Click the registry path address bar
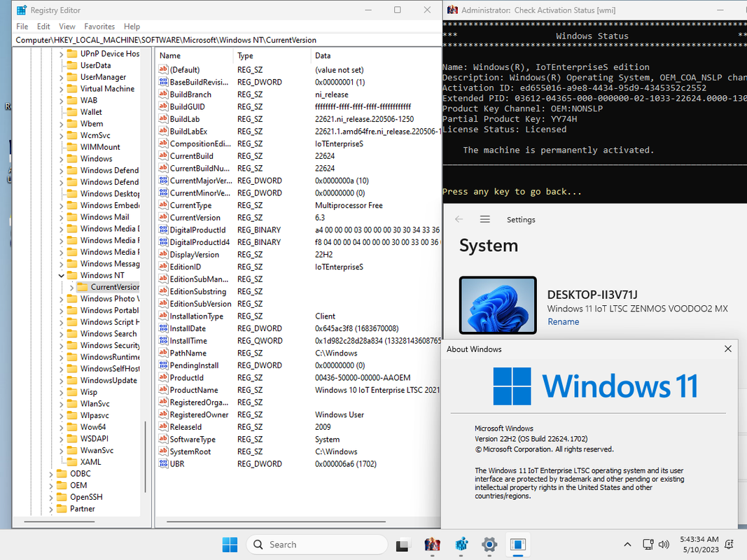Image resolution: width=747 pixels, height=560 pixels. coord(227,40)
